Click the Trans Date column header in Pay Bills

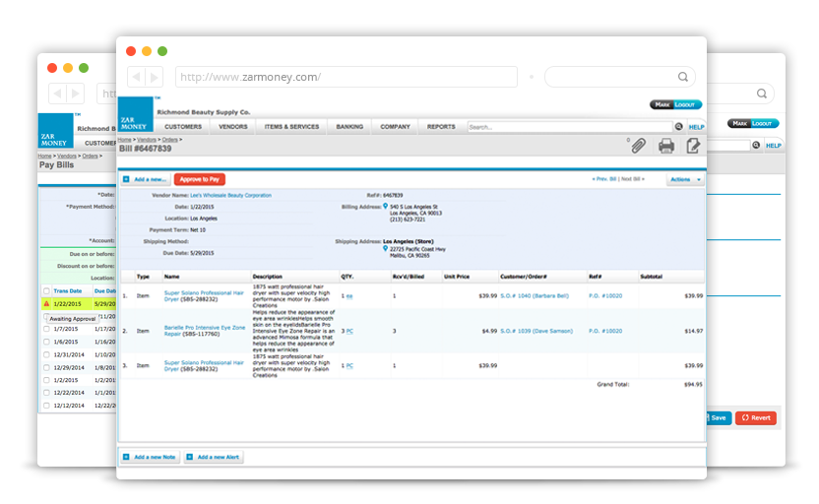(67, 291)
